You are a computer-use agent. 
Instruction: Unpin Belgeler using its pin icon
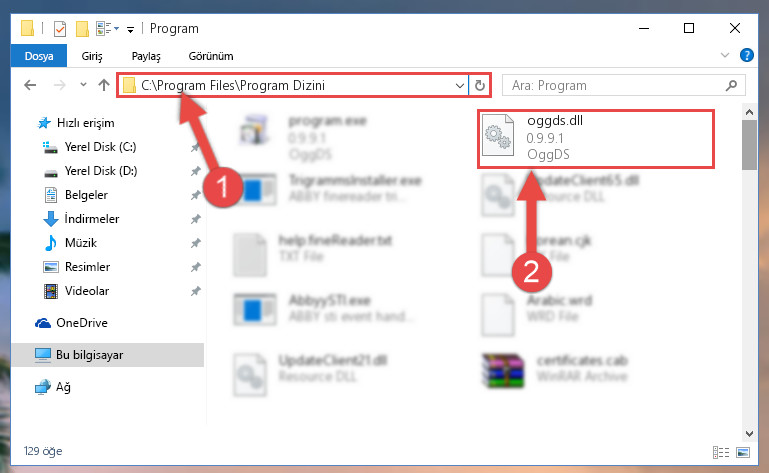click(x=195, y=195)
